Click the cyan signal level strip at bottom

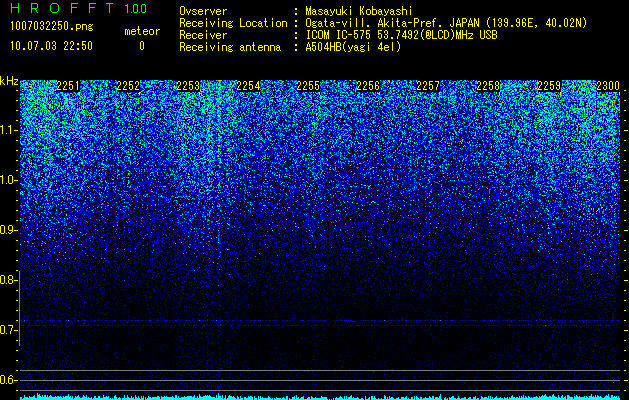(x=320, y=397)
